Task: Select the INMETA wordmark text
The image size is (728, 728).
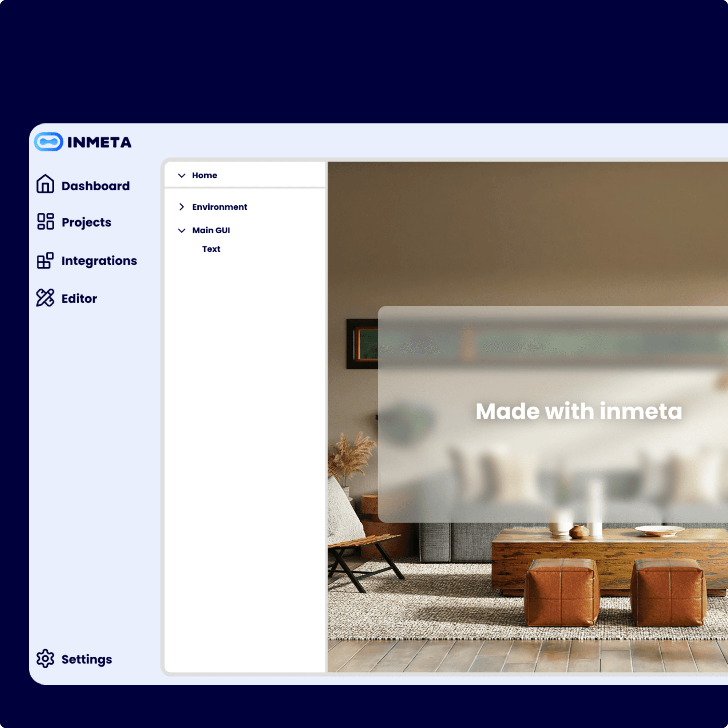Action: click(99, 142)
